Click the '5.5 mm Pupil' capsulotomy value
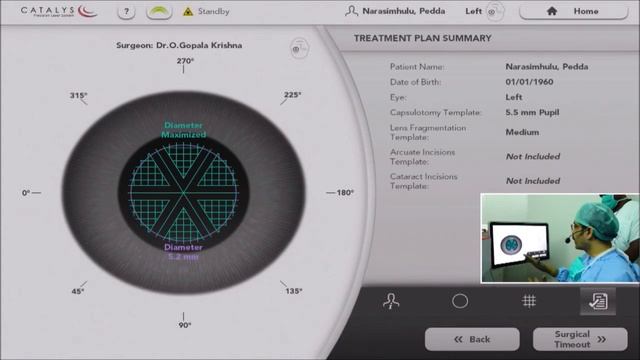The width and height of the screenshot is (640, 360). pos(532,113)
